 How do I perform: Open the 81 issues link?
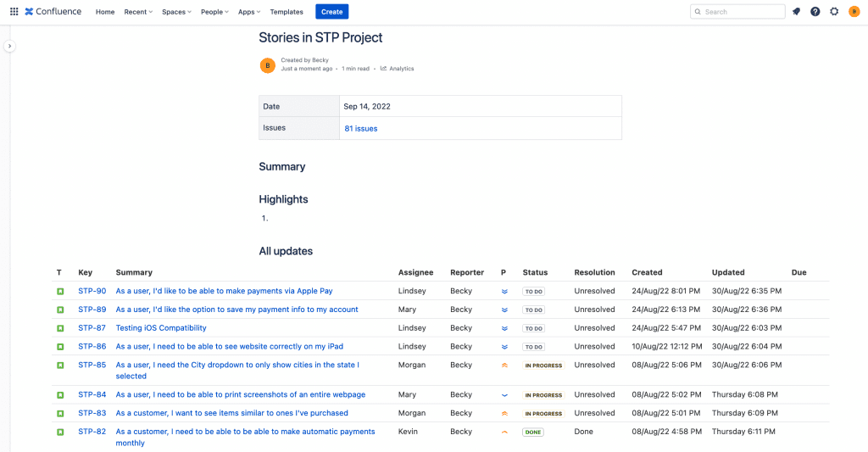[x=361, y=129]
